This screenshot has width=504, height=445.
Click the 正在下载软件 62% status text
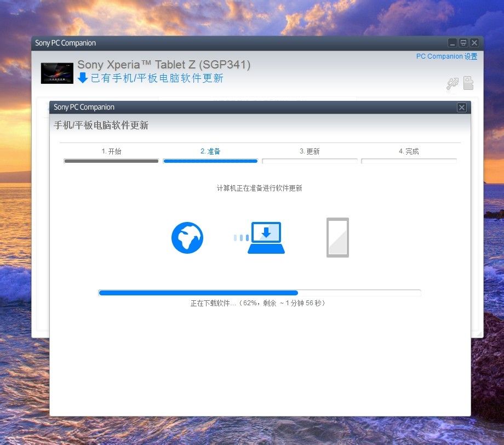[x=258, y=303]
